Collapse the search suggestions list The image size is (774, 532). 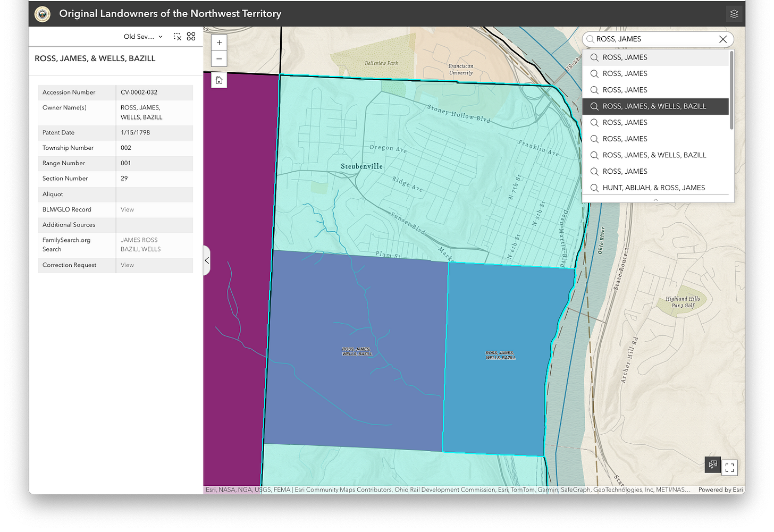(655, 199)
